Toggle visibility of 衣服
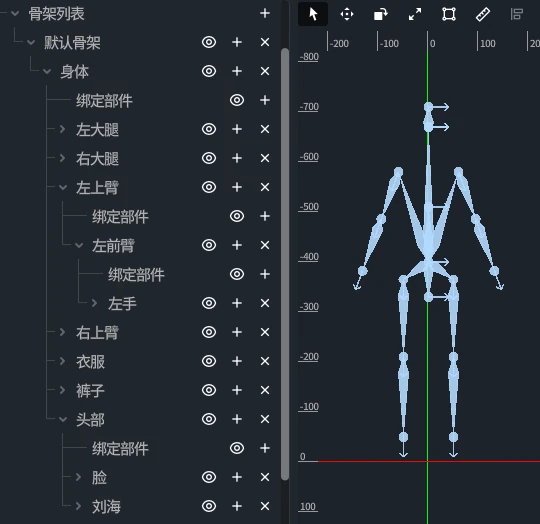The width and height of the screenshot is (540, 524). [x=209, y=361]
